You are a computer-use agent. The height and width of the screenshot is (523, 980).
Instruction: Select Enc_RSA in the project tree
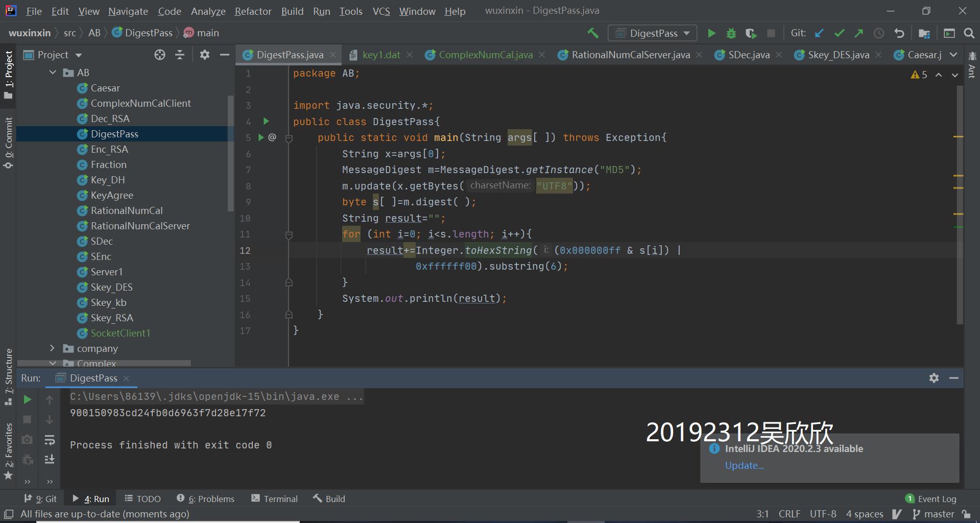click(109, 149)
